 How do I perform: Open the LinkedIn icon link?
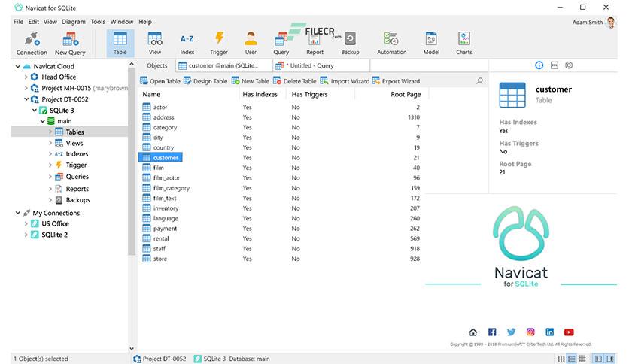(x=549, y=332)
